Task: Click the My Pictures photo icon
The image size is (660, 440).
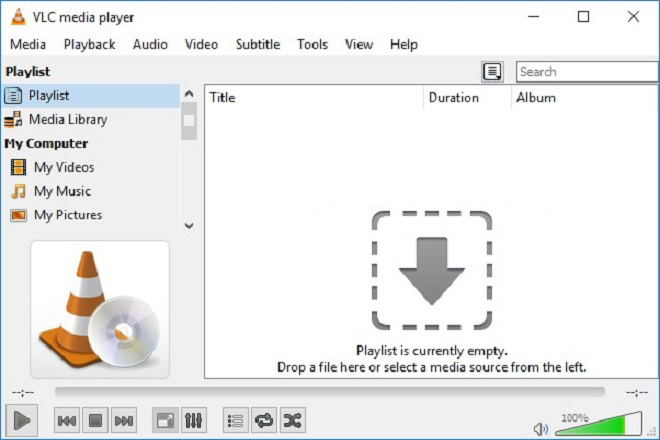Action: click(x=18, y=215)
